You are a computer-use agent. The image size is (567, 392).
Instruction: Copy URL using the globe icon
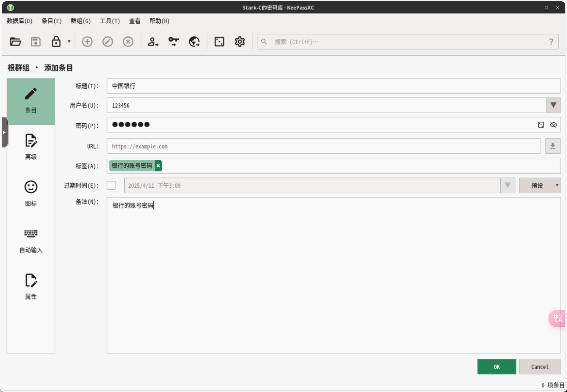(x=194, y=42)
